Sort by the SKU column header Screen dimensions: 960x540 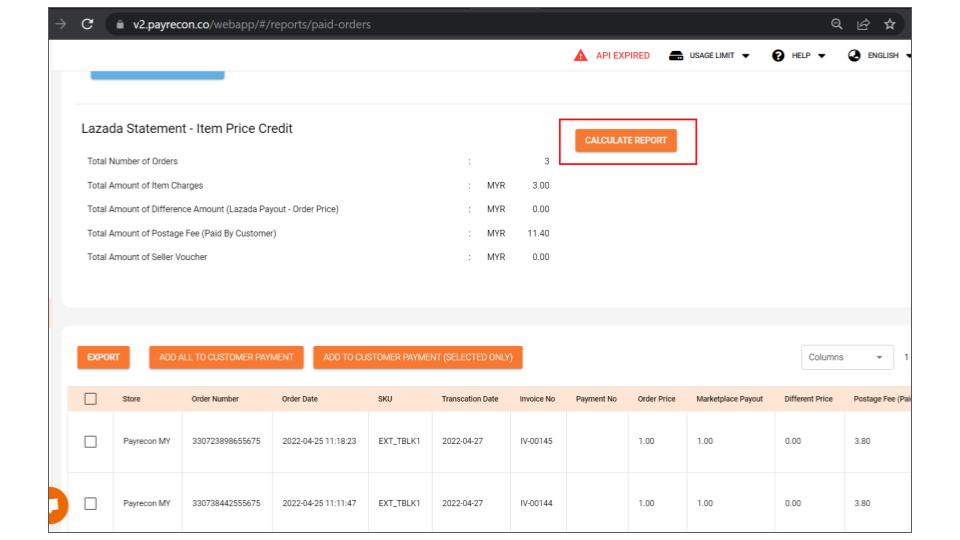[384, 399]
